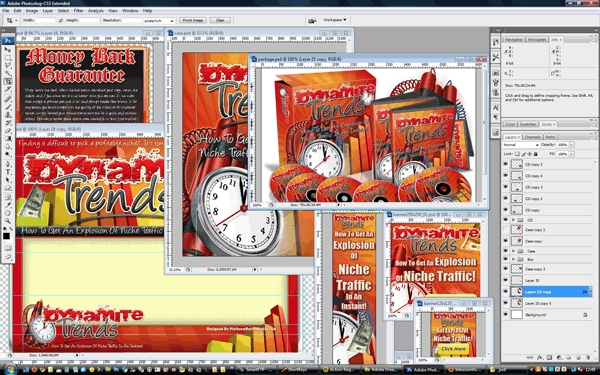Hide the CD copy 3 layer
600x375 pixels.
click(x=505, y=187)
